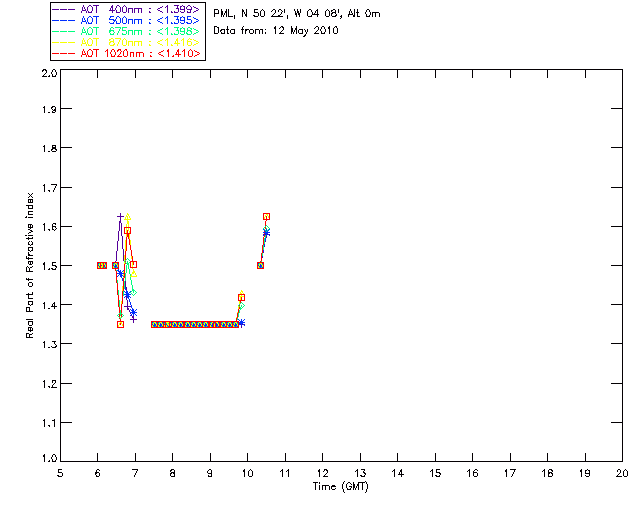Click the purple plus marker at the 400nm spike peak
640x512 pixels.
[120, 216]
